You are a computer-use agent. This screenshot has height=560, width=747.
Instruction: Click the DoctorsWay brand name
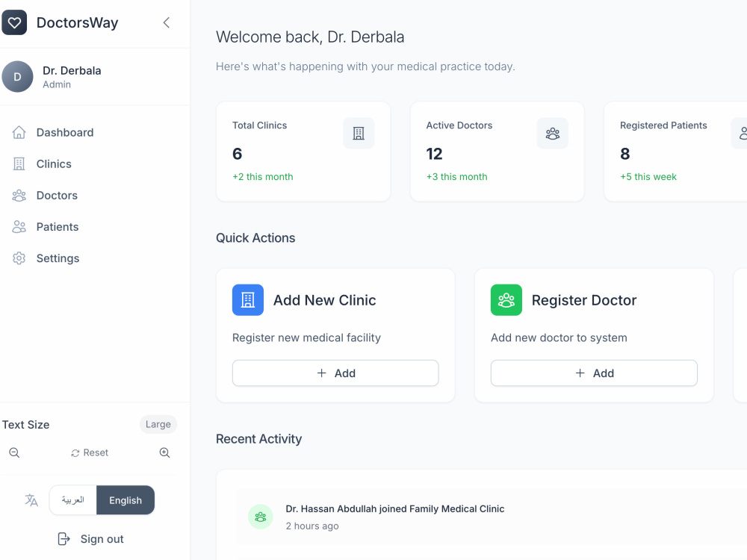click(x=77, y=22)
